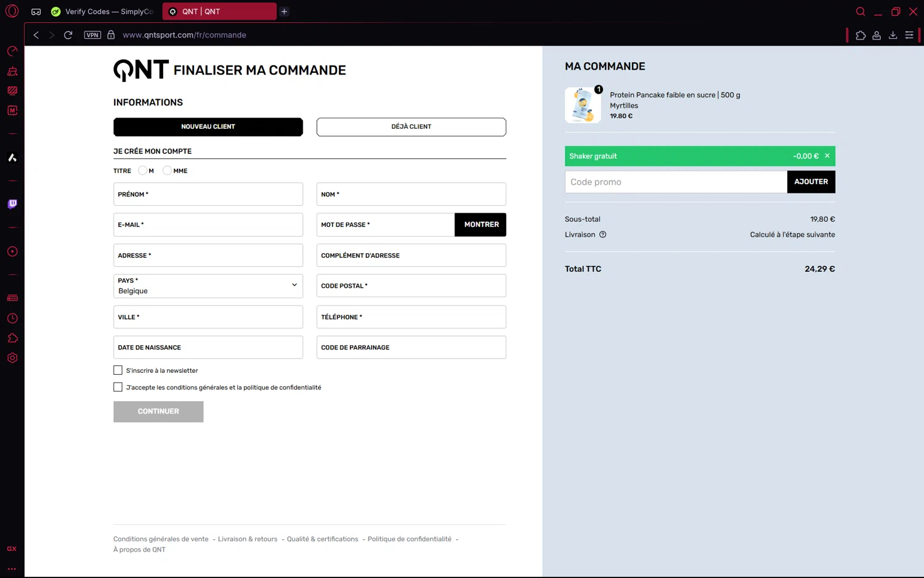Open À propos de QNT link
The width and height of the screenshot is (924, 578).
coord(139,550)
